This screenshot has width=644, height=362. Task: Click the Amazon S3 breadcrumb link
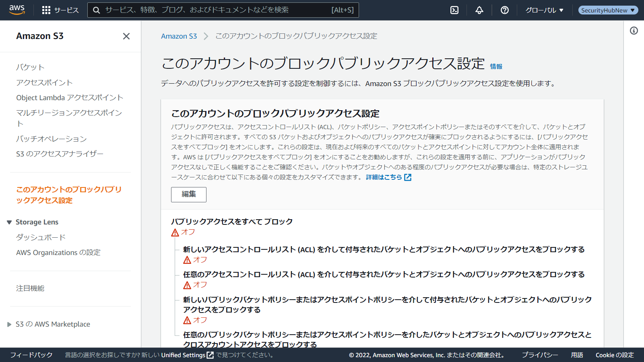[x=179, y=36]
